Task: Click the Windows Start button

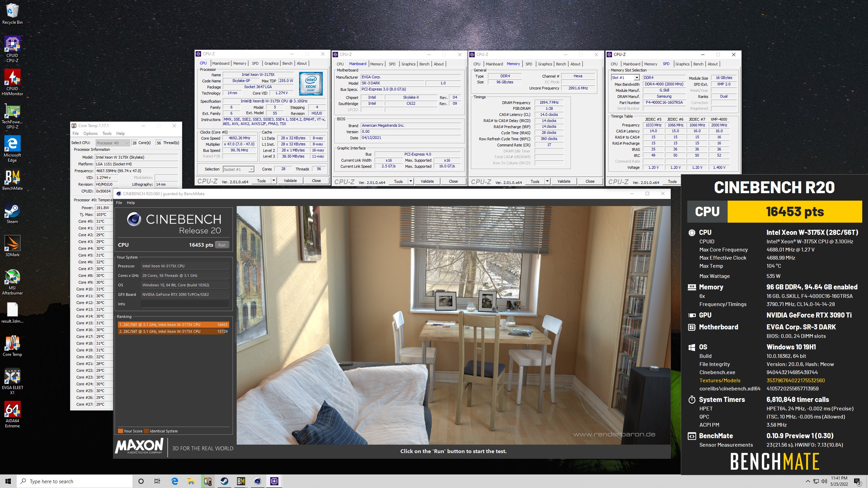Action: click(x=8, y=481)
